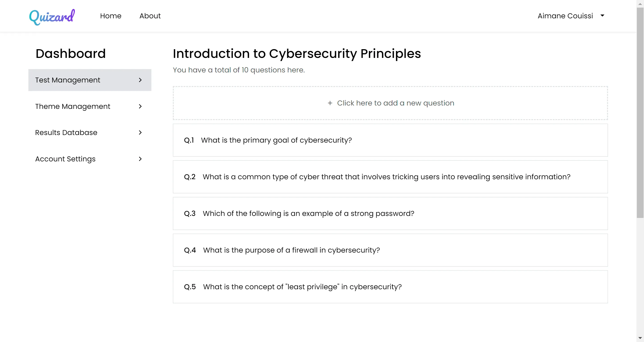
Task: Select Theme Management in the sidebar
Action: tap(90, 106)
